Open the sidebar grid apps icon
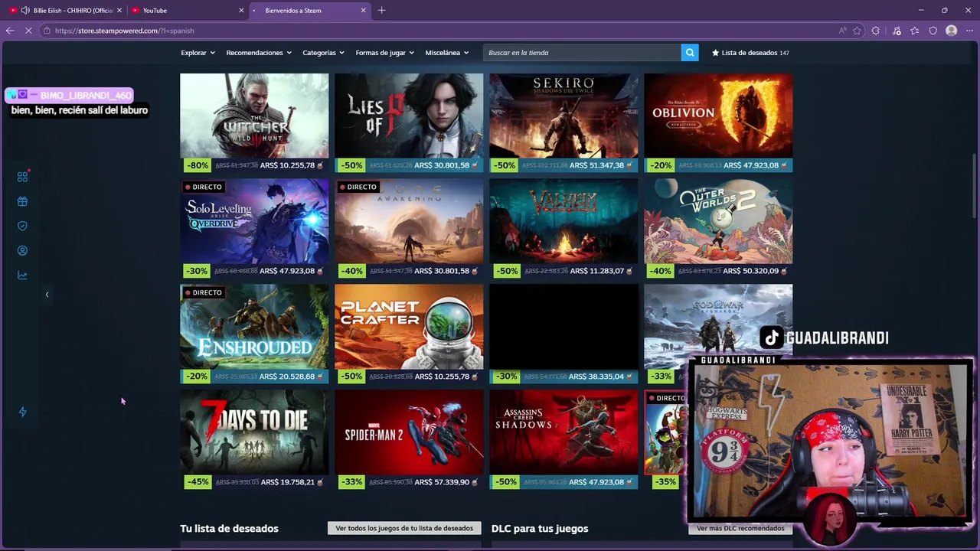Viewport: 980px width, 551px height. coord(22,177)
